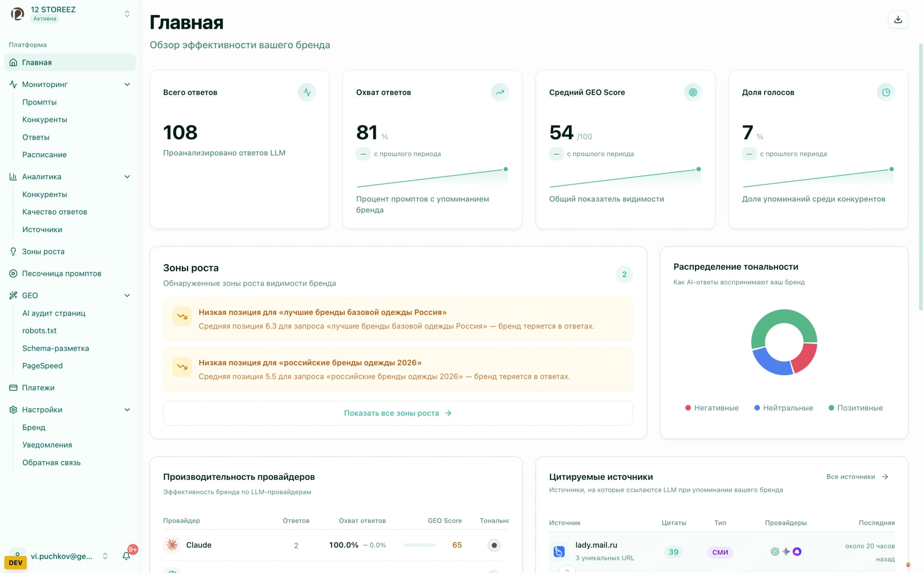Open the Мониторинг pulse activity icon
Image resolution: width=924 pixels, height=573 pixels.
pos(13,84)
